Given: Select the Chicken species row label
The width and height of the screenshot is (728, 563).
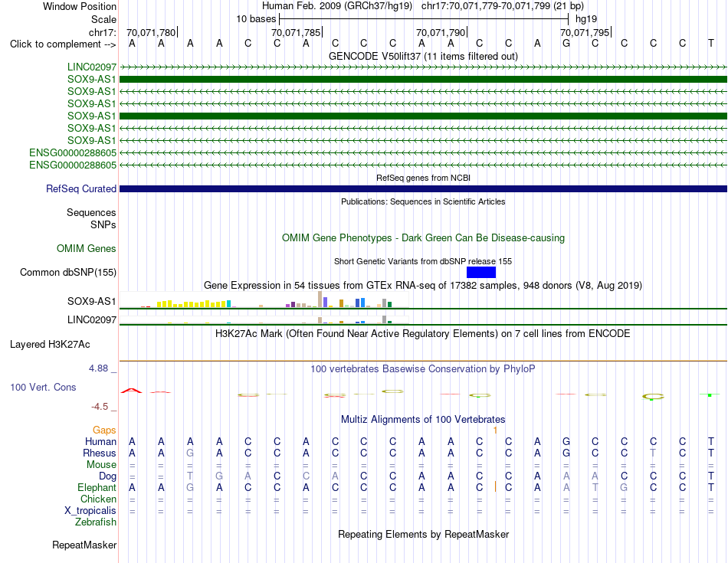Looking at the screenshot, I should [x=98, y=499].
